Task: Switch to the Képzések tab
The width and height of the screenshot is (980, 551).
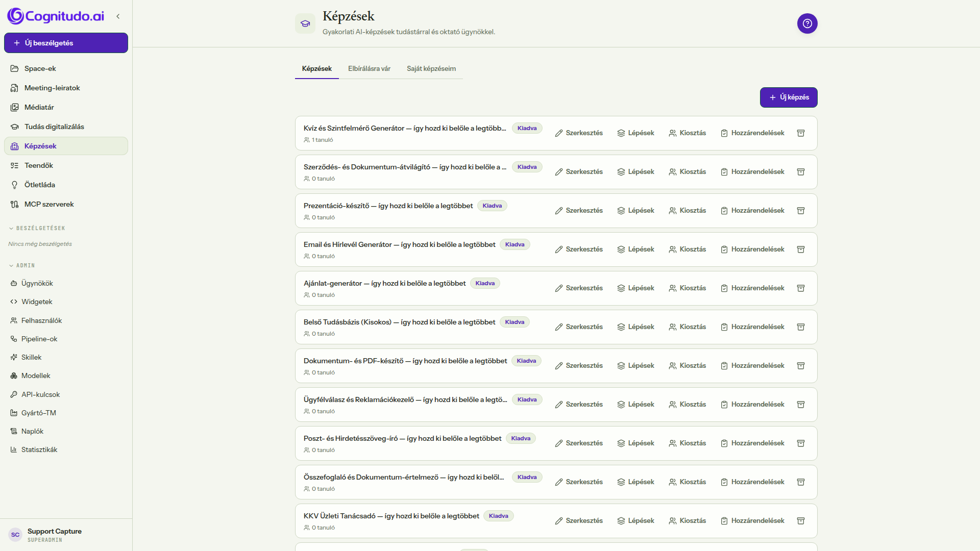Action: (316, 68)
